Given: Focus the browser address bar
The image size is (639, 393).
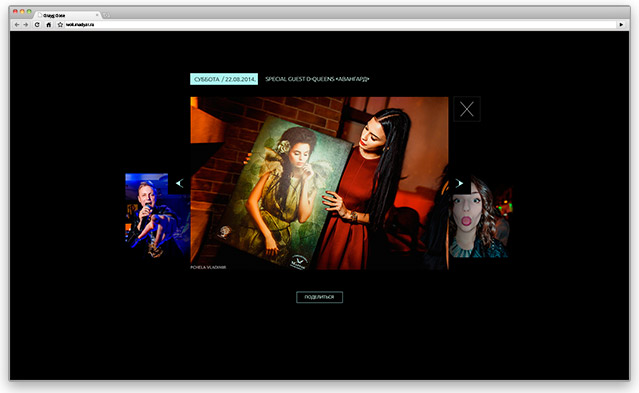Looking at the screenshot, I should pos(340,25).
